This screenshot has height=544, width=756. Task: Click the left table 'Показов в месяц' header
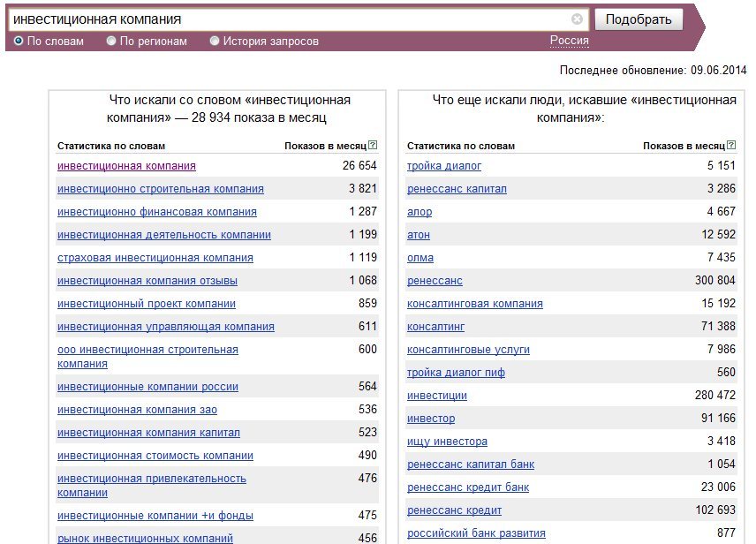point(325,146)
